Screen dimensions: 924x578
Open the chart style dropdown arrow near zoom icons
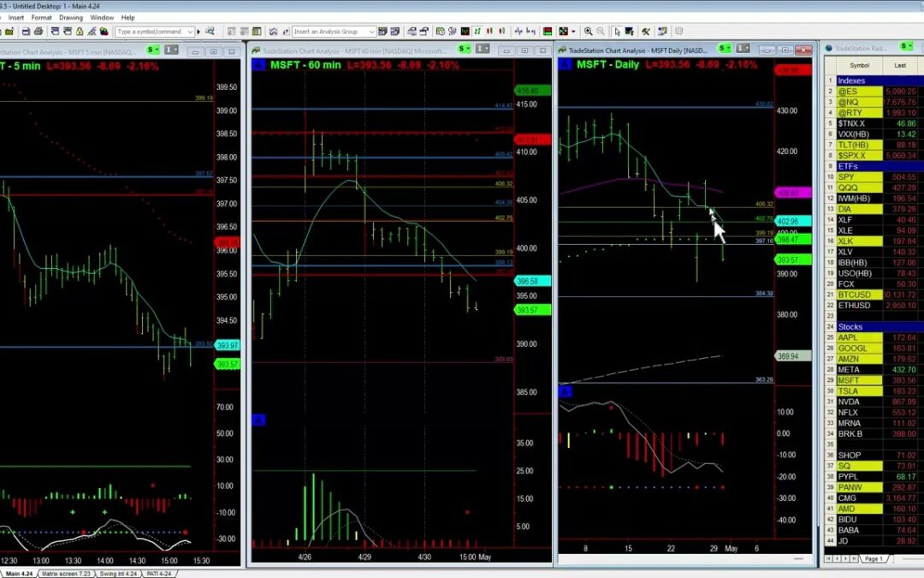point(573,31)
